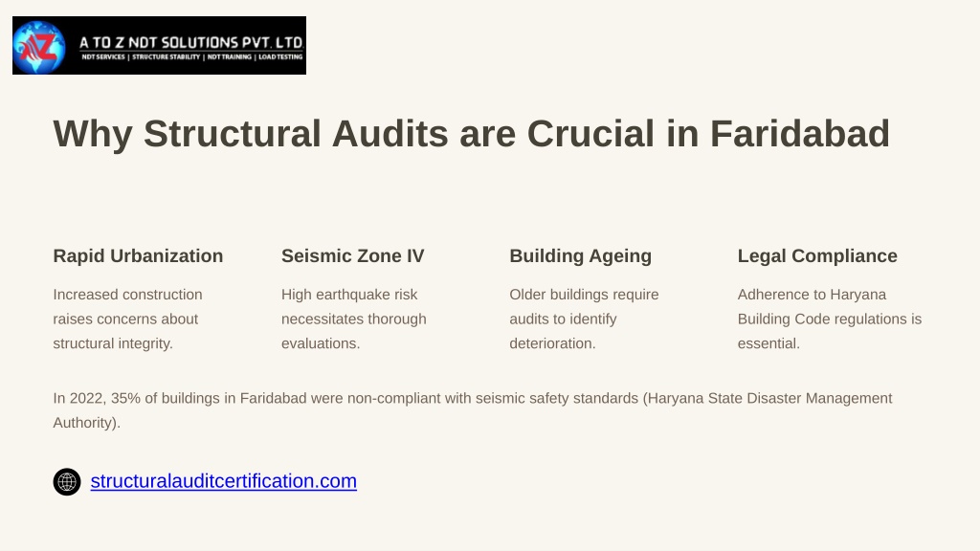Select the Haryana Building Code description
980x551 pixels.
coord(830,319)
